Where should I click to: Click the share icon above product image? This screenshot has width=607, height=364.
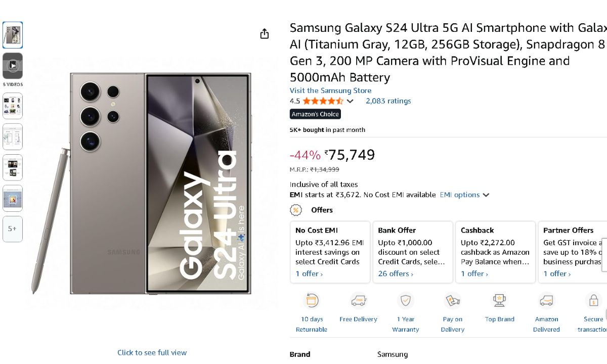click(x=264, y=34)
